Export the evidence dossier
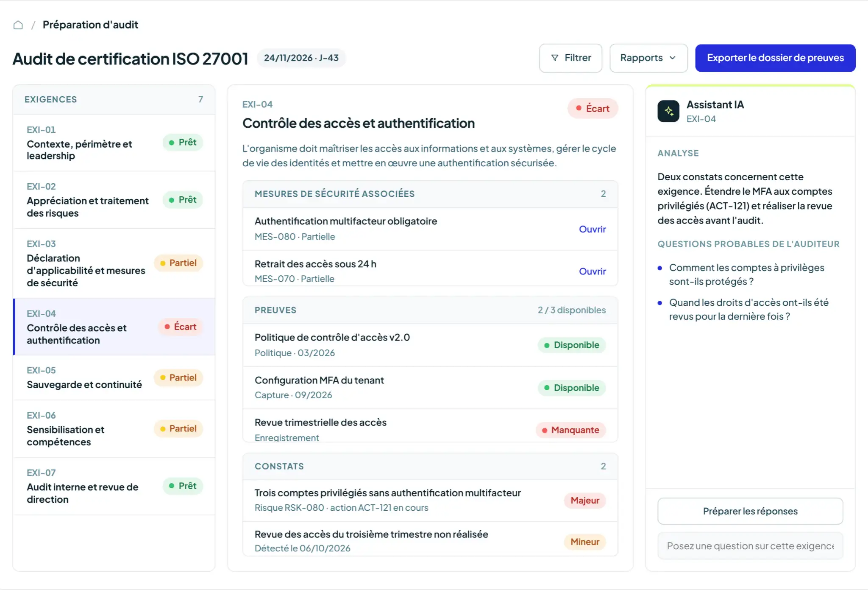This screenshot has height=590, width=868. tap(775, 58)
